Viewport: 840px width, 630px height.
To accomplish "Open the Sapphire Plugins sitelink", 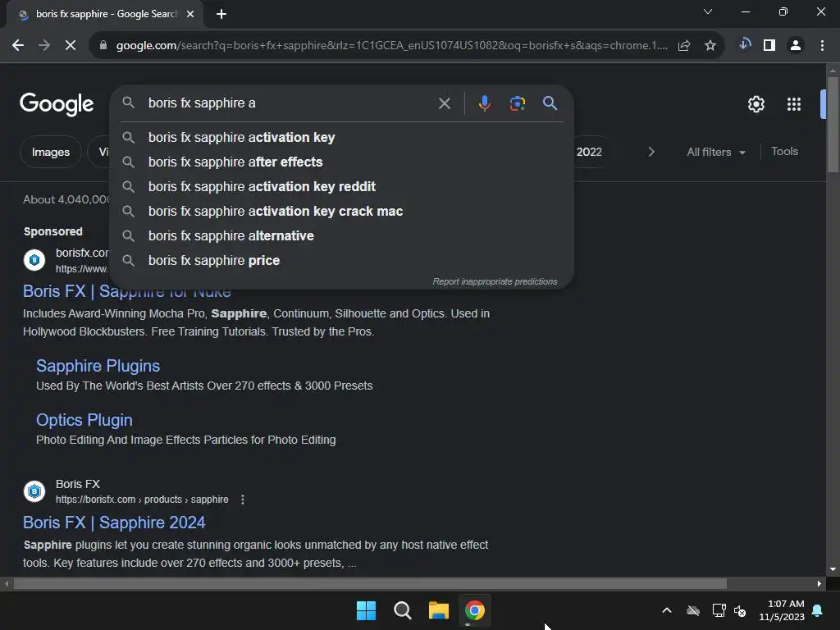I will pyautogui.click(x=98, y=366).
